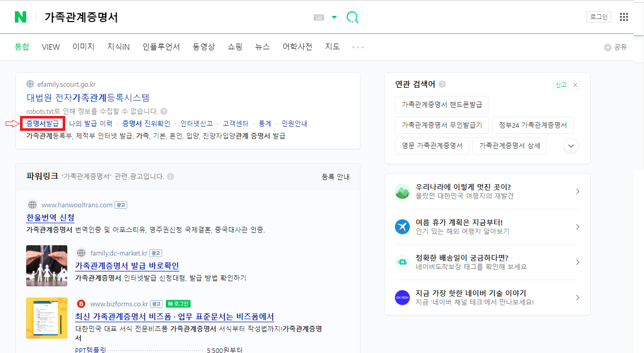
Task: Switch to the 뉴스 tab
Action: coord(262,47)
